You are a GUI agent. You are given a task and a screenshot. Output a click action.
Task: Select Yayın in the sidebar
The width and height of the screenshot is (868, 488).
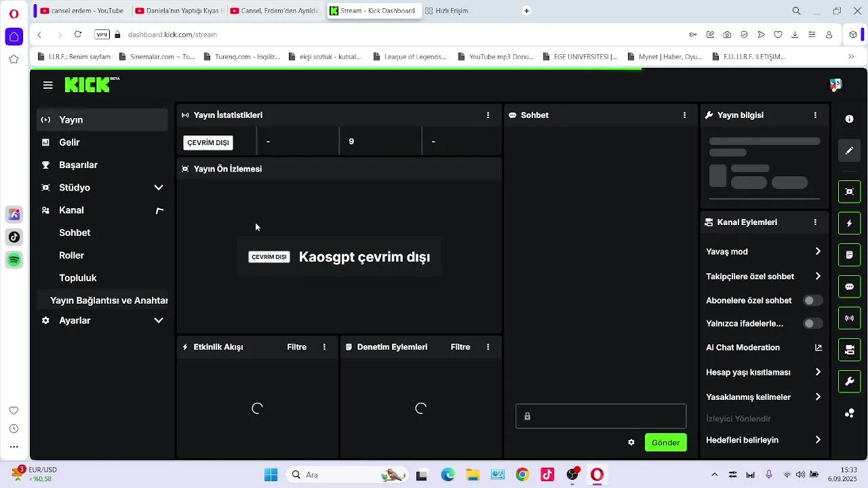(x=102, y=119)
